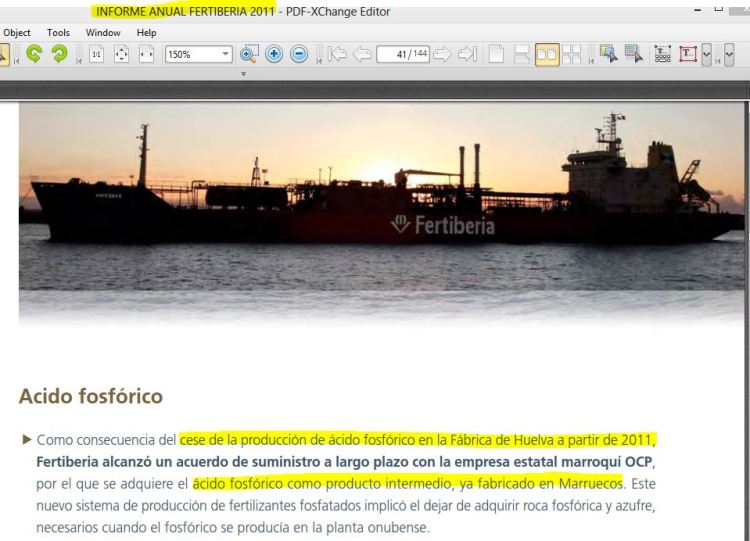Click the Fit Width icon
Viewport: 750px width, 541px height.
(x=147, y=56)
